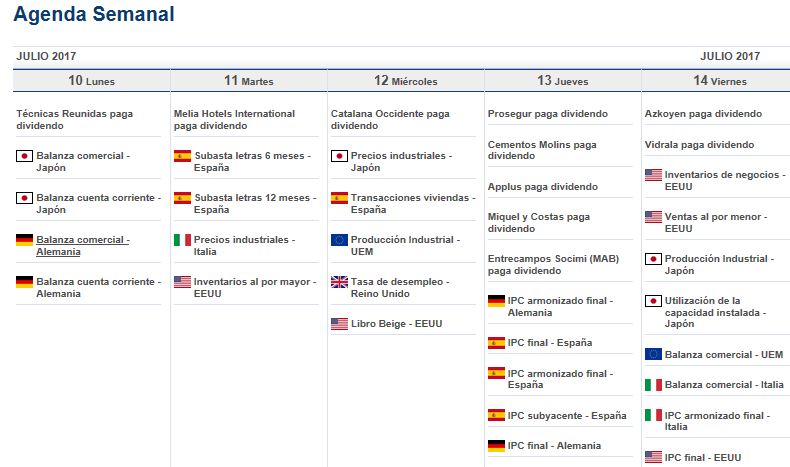Open IPC subyacente - España event text
This screenshot has height=467, width=790.
tap(567, 416)
